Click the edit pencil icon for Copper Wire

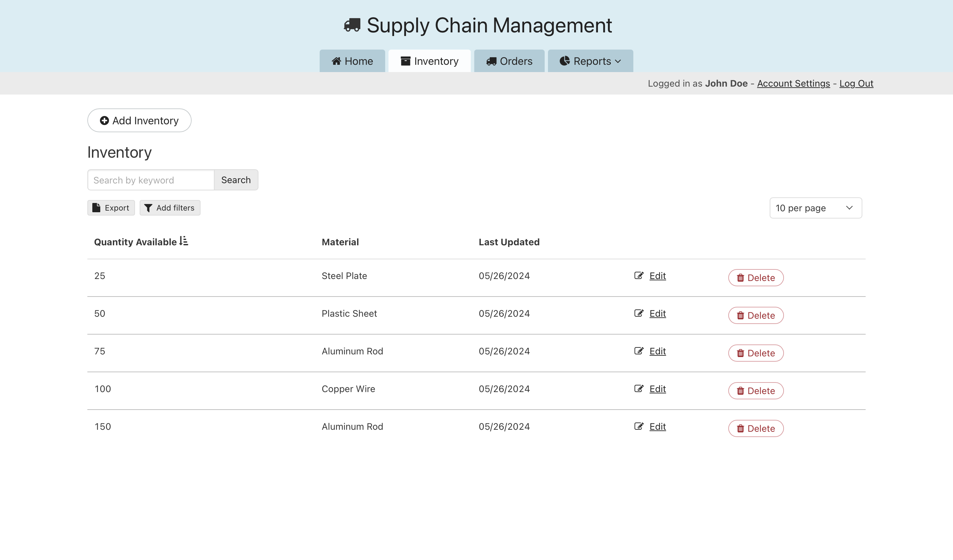[x=639, y=388]
